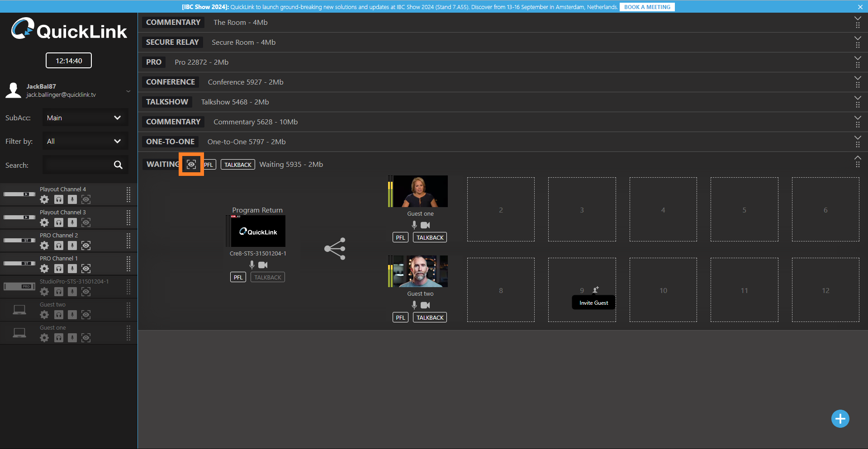
Task: Open settings gear for Guest one in sidebar
Action: point(44,338)
